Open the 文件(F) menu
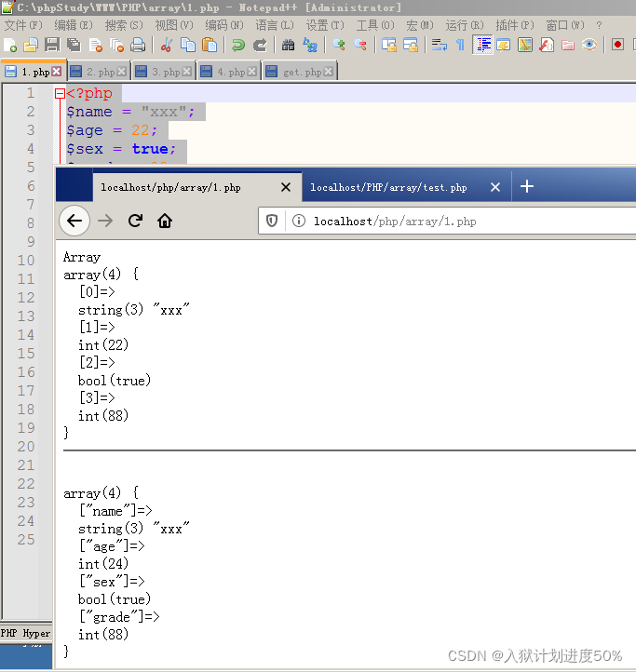 (23, 25)
